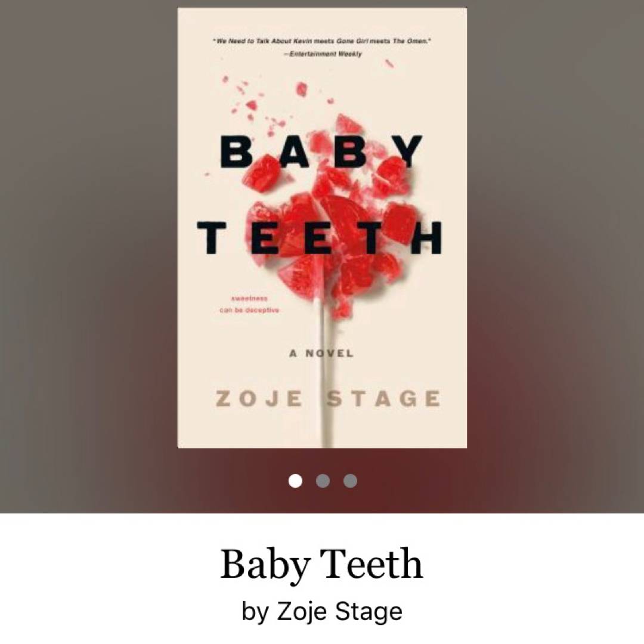The image size is (644, 644).
Task: Select the first white carousel dot
Action: (295, 481)
